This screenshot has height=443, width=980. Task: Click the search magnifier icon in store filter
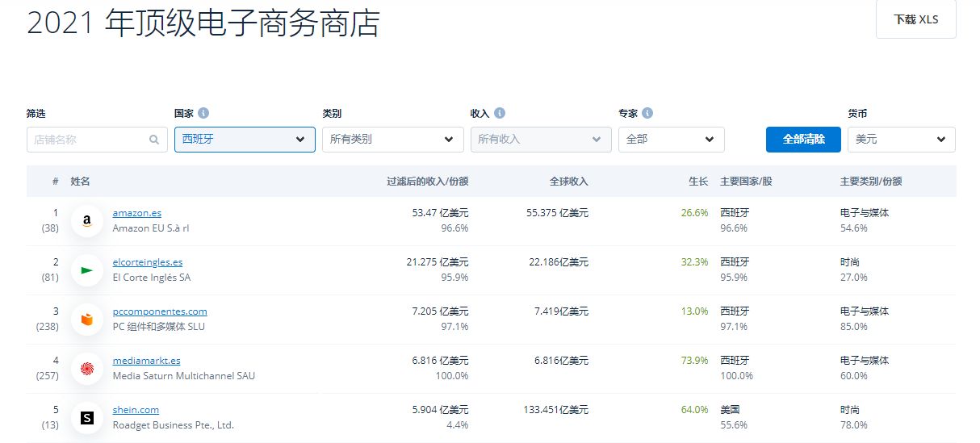point(154,140)
